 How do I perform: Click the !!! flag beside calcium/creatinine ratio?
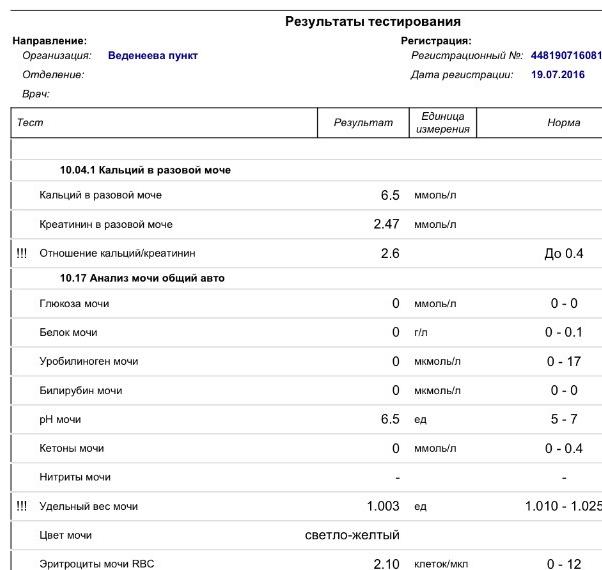[22, 254]
